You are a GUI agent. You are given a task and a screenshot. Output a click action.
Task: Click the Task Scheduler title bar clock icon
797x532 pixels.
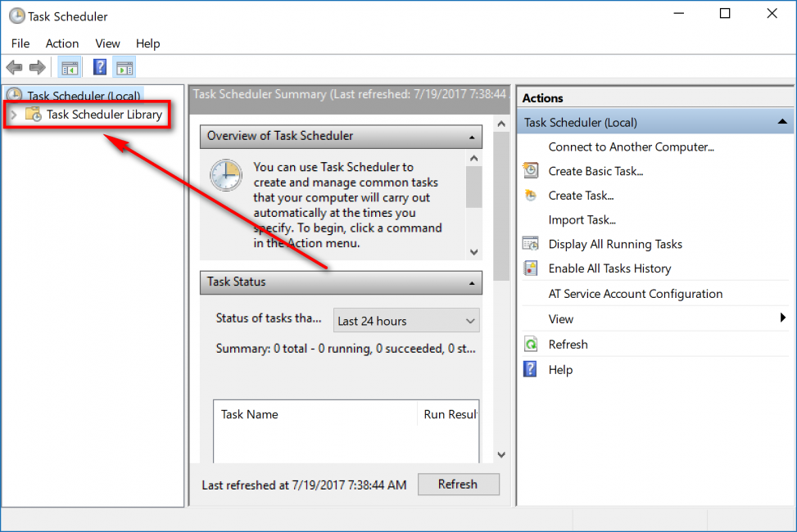(16, 16)
